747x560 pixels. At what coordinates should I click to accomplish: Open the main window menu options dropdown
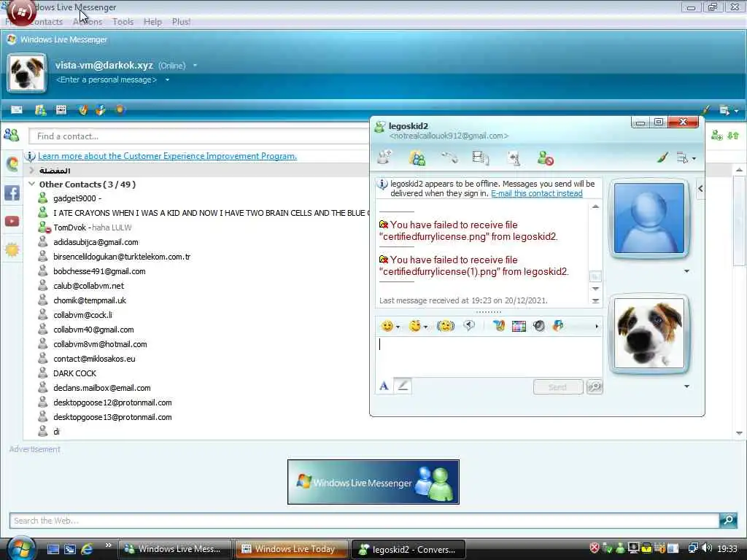[728, 111]
